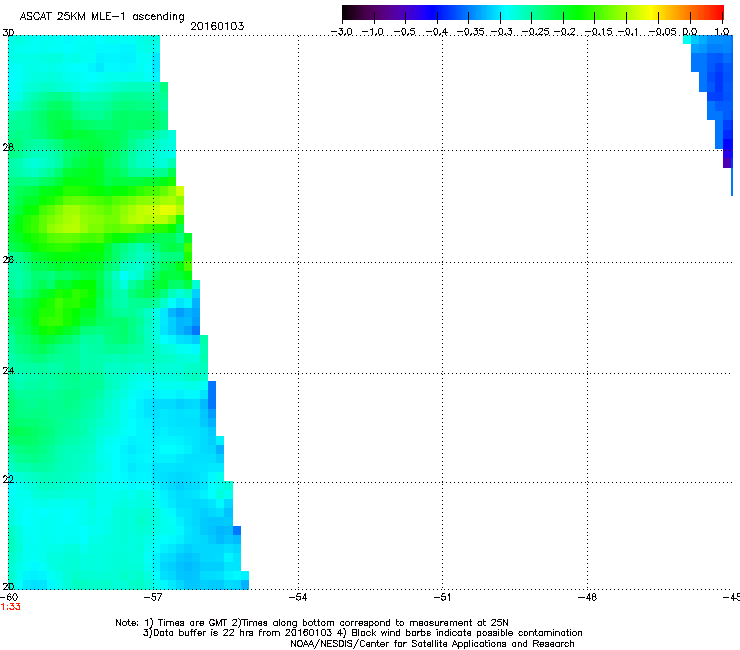Click the color bar label -0.3
The width and height of the screenshot is (740, 650).
[502, 32]
